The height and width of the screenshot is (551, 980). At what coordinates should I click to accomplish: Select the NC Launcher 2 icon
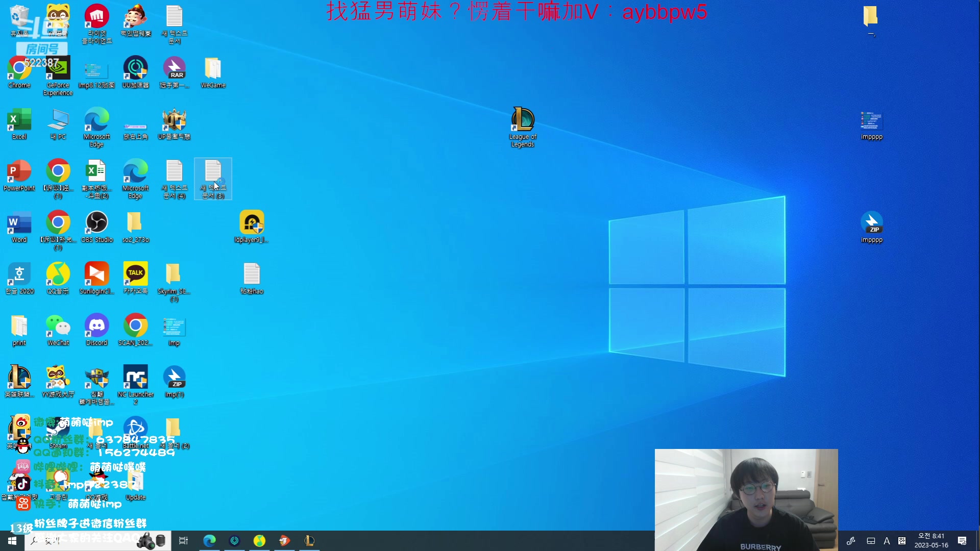[x=135, y=378]
